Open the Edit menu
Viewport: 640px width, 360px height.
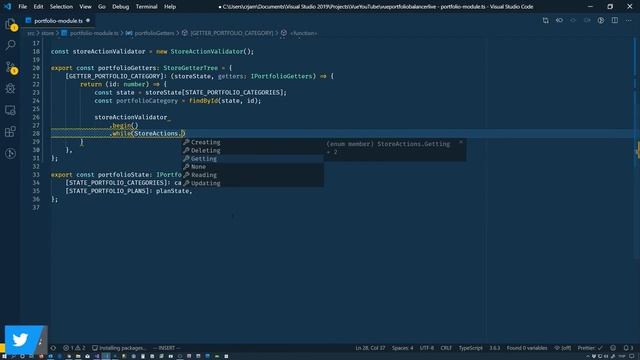coord(38,7)
